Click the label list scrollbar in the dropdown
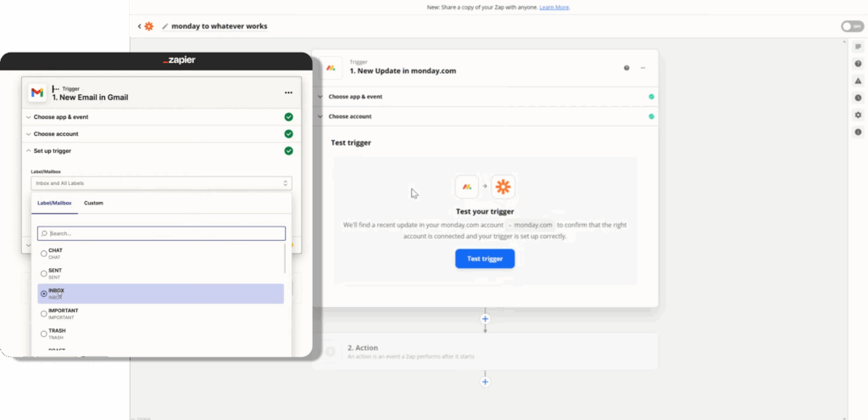Viewport: 868px width, 420px height. pos(285,258)
